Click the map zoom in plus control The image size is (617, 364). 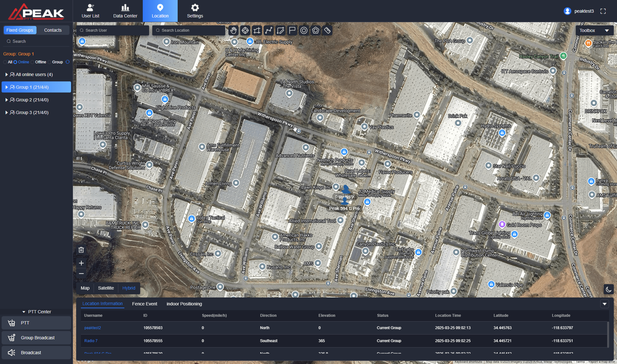(x=81, y=263)
